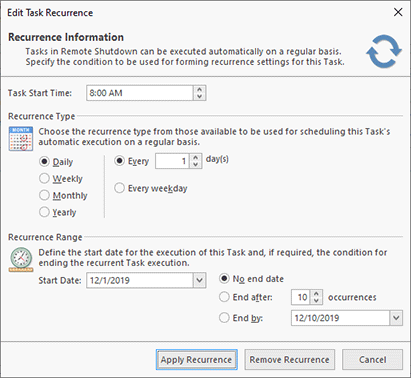Click the 'Task Start Time:' label

coord(40,93)
